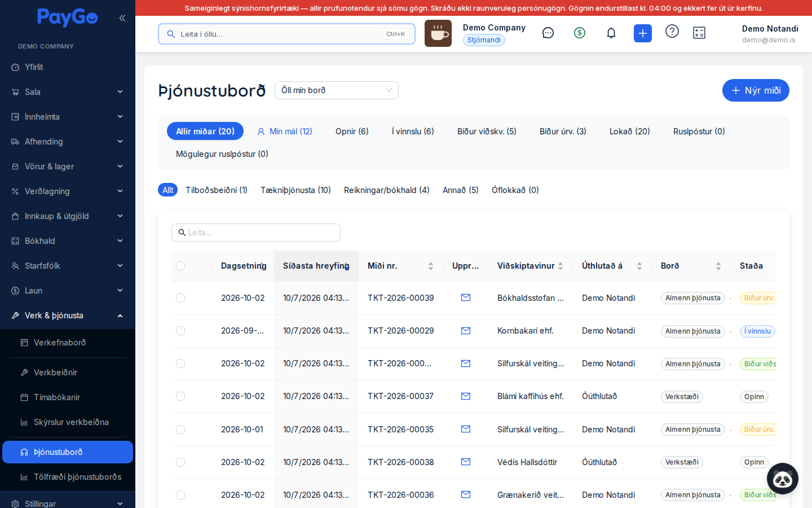Open Verkefnaborð in sidebar
This screenshot has width=812, height=508.
tap(68, 343)
